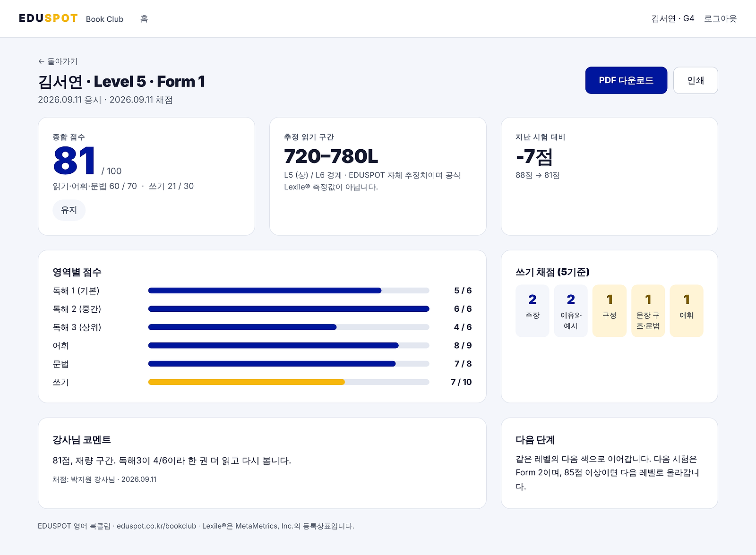The height and width of the screenshot is (555, 756).
Task: Click the 채점: 박지원 강사님 line
Action: click(x=104, y=479)
